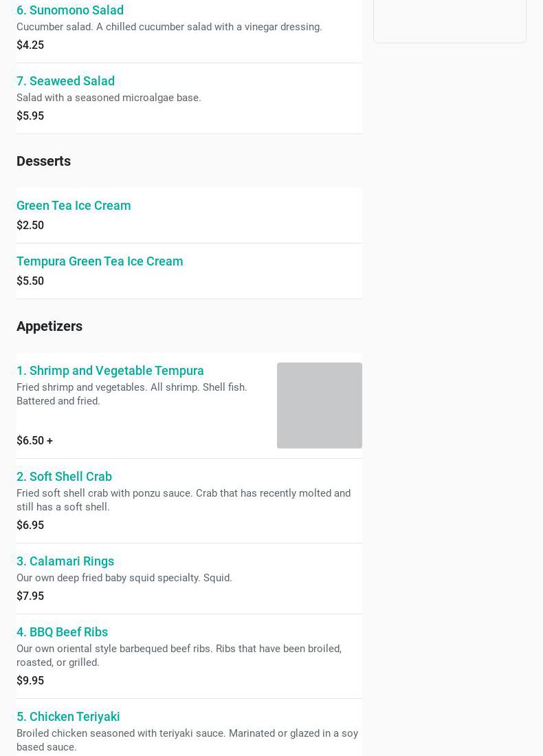Click the $4.25 Sunomono Salad price
The width and height of the screenshot is (543, 756).
tap(30, 45)
